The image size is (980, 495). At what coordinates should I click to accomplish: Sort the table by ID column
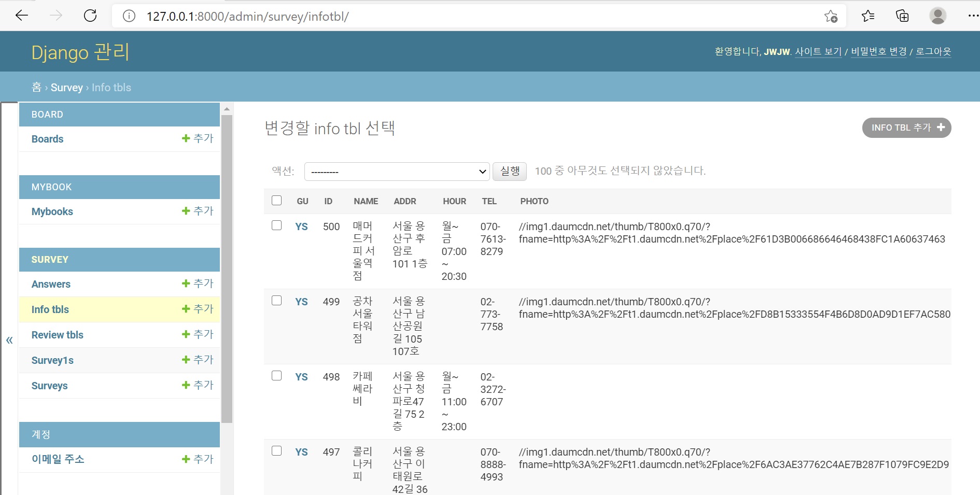tap(328, 201)
